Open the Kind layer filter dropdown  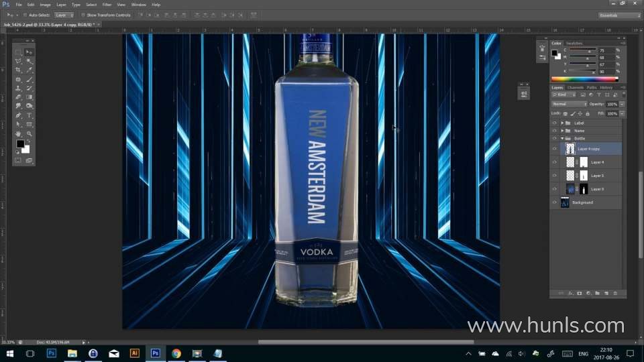coord(564,95)
